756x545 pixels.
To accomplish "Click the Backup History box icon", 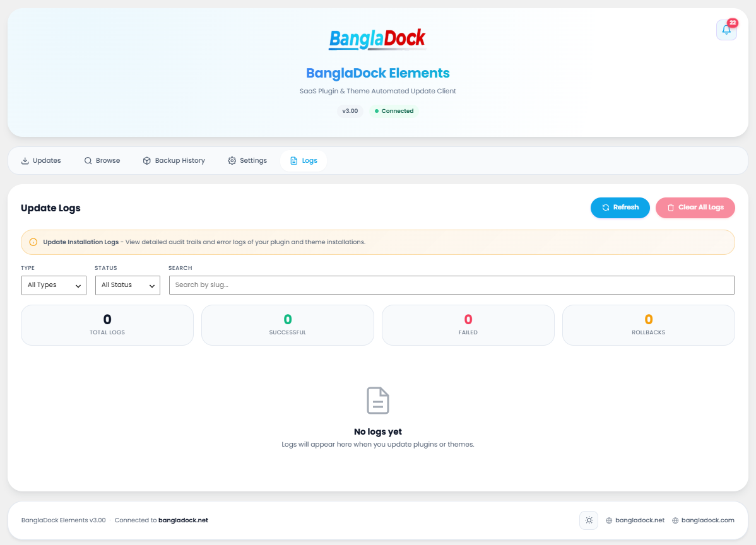I will tap(147, 161).
